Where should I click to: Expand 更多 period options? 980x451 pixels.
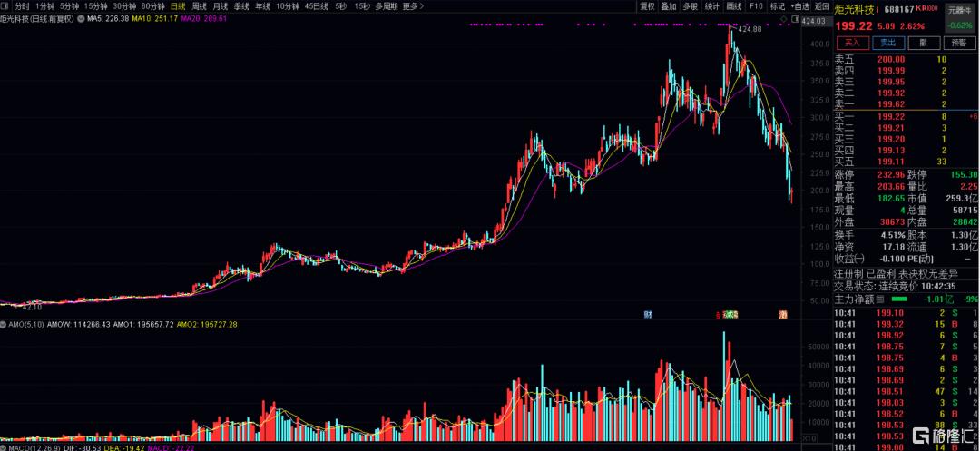coord(413,6)
